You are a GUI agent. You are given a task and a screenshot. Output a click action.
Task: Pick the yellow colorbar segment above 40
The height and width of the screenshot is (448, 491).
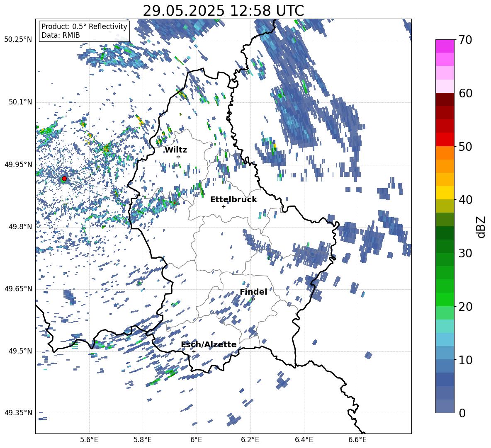pos(445,193)
